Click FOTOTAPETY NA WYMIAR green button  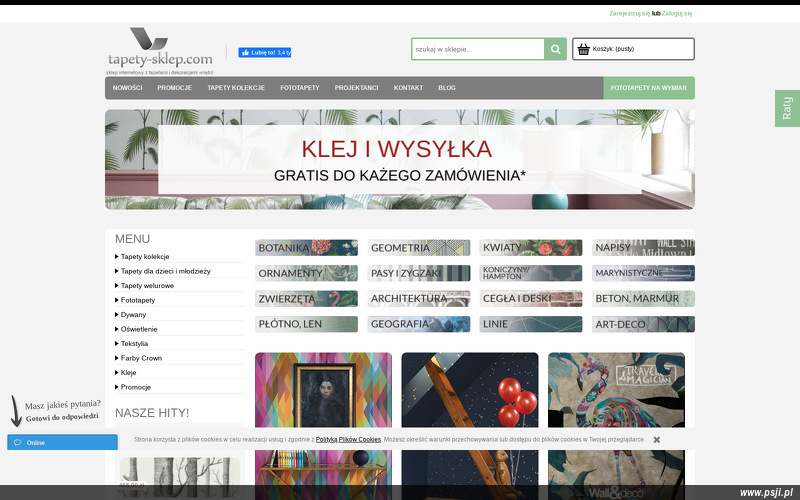[x=648, y=88]
